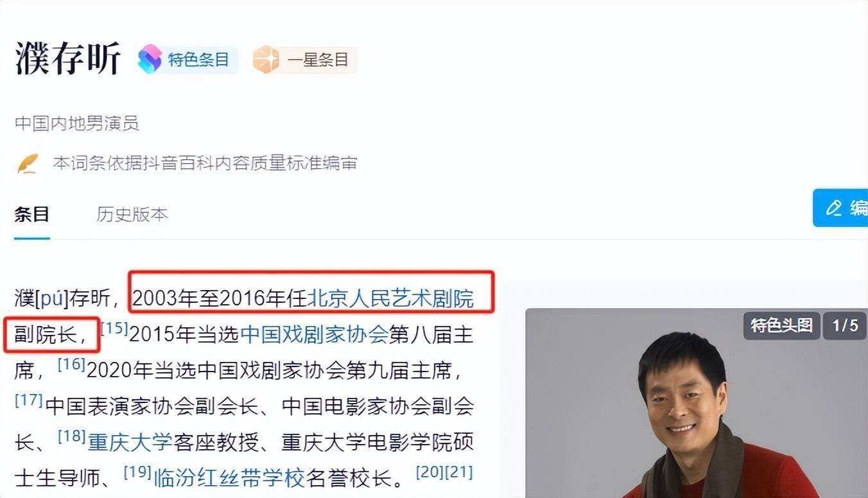Viewport: 868px width, 498px height.
Task: Click citation reference [21]
Action: tap(459, 472)
